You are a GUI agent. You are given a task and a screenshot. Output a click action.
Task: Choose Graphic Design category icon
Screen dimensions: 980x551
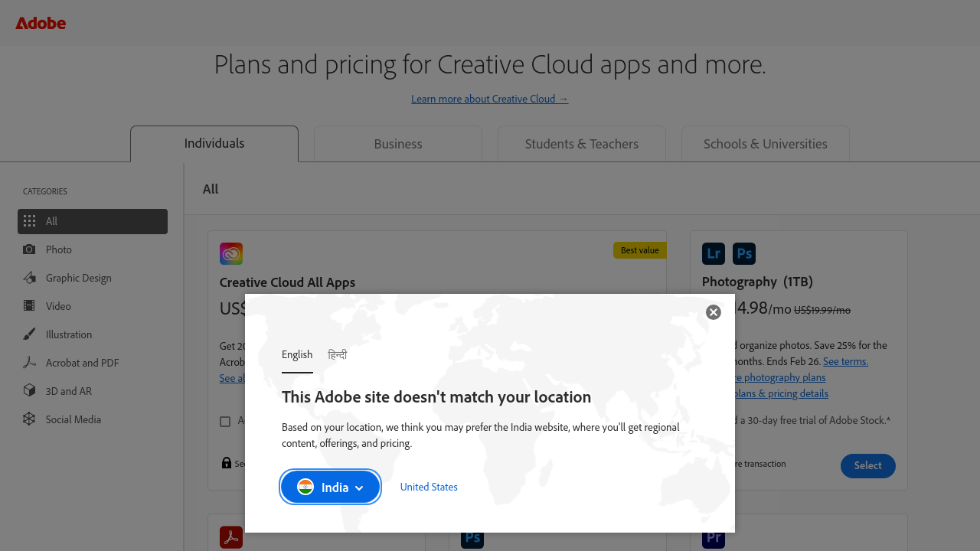(29, 278)
